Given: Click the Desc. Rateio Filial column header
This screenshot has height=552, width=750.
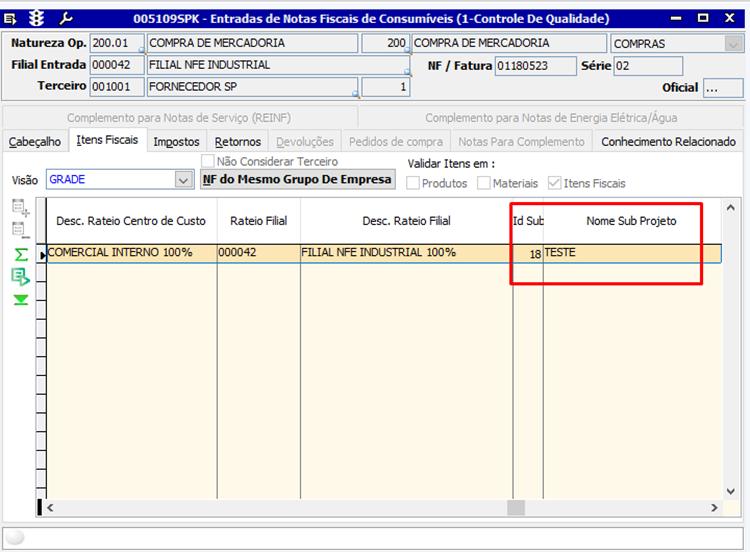Looking at the screenshot, I should 407,221.
